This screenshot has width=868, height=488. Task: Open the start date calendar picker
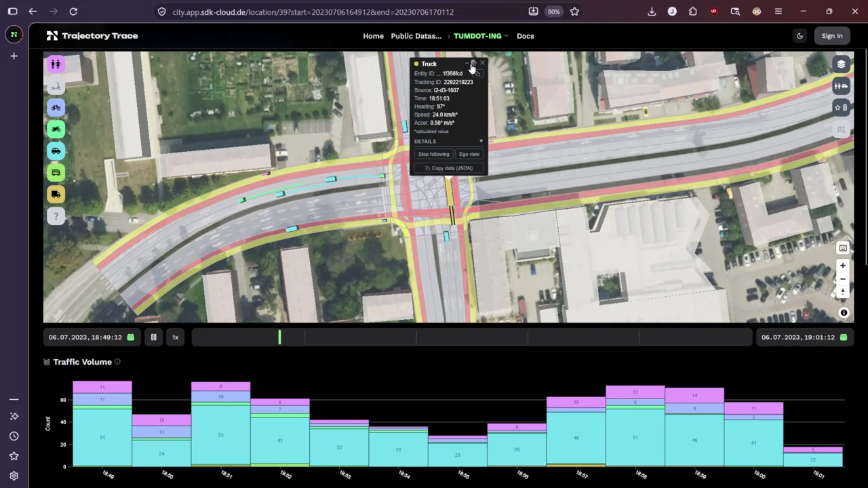[x=130, y=338]
